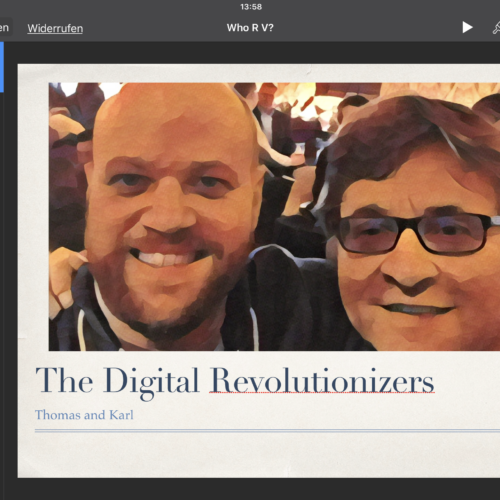500x500 pixels.
Task: Select the painted selfie photo on slide
Action: click(274, 217)
